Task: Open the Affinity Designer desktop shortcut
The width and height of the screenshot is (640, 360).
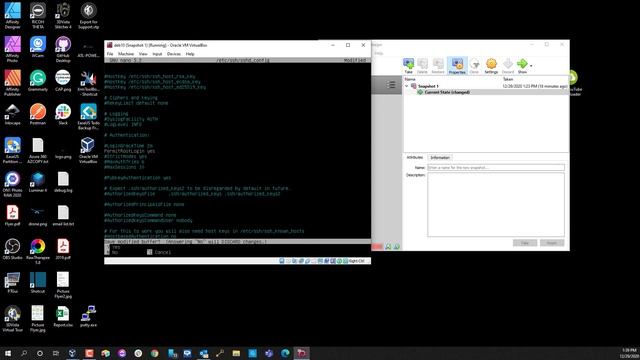Action: pos(12,15)
